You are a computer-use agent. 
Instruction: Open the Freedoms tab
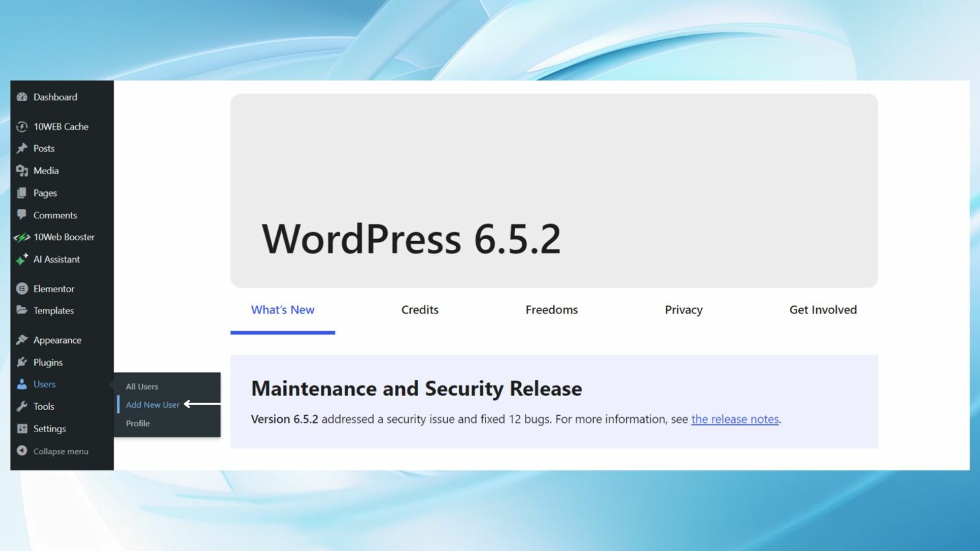(x=551, y=309)
